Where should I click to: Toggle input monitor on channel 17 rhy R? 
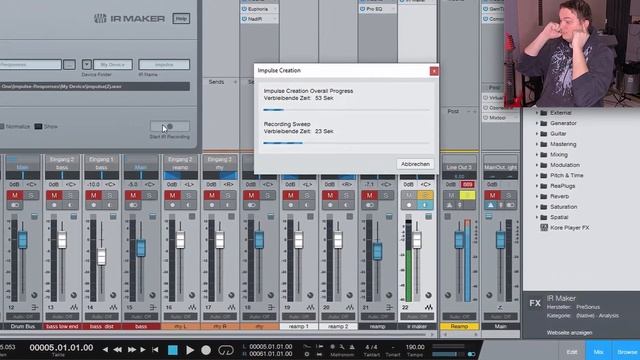point(228,205)
